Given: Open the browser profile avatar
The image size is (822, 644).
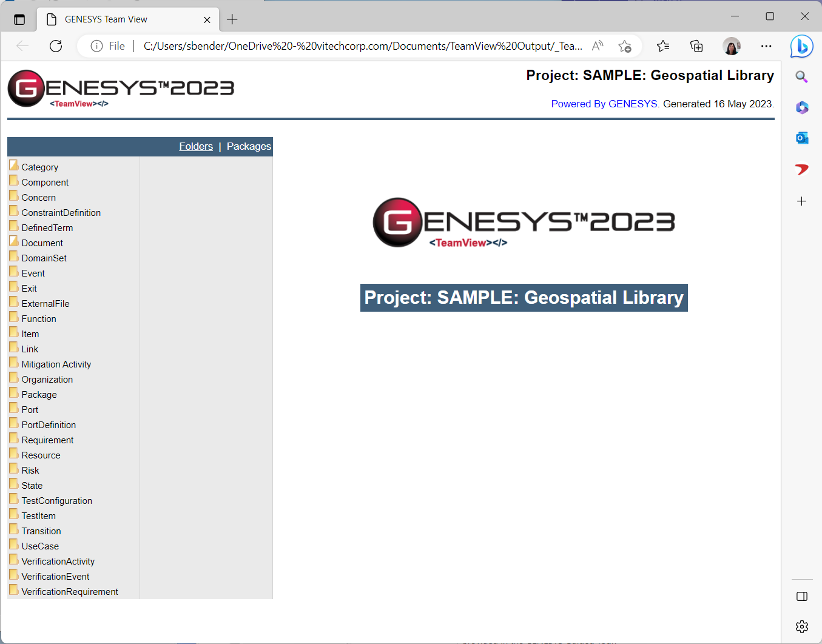Looking at the screenshot, I should (x=732, y=46).
